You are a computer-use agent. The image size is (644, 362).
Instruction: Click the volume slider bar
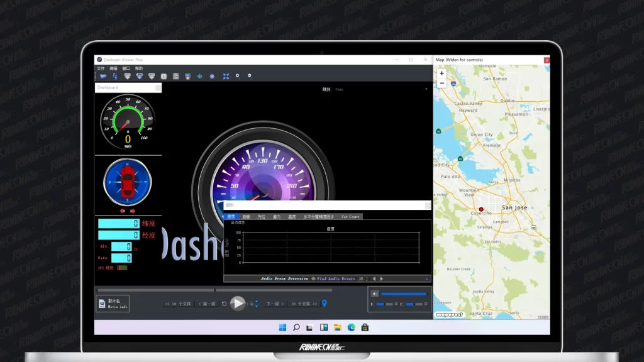[x=404, y=293]
